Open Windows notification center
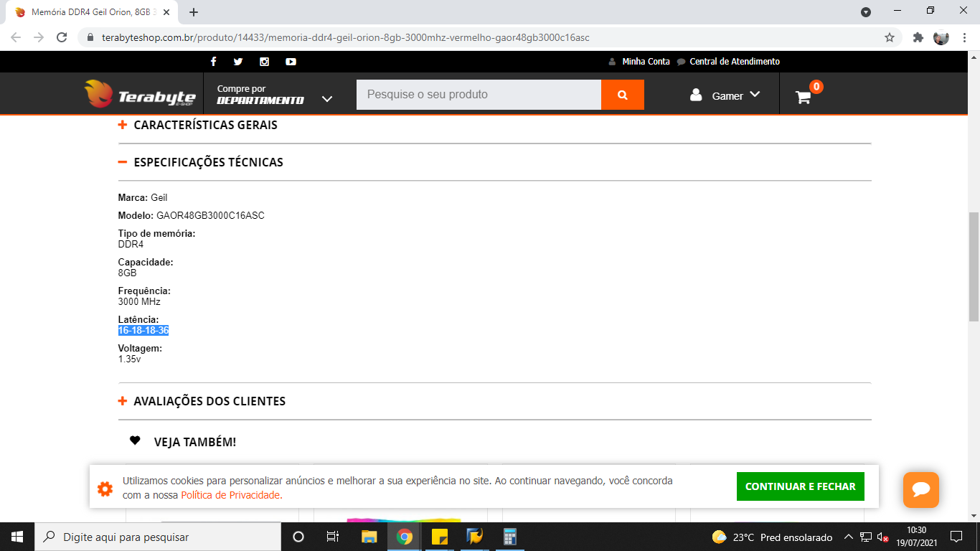This screenshot has height=551, width=980. (x=956, y=537)
